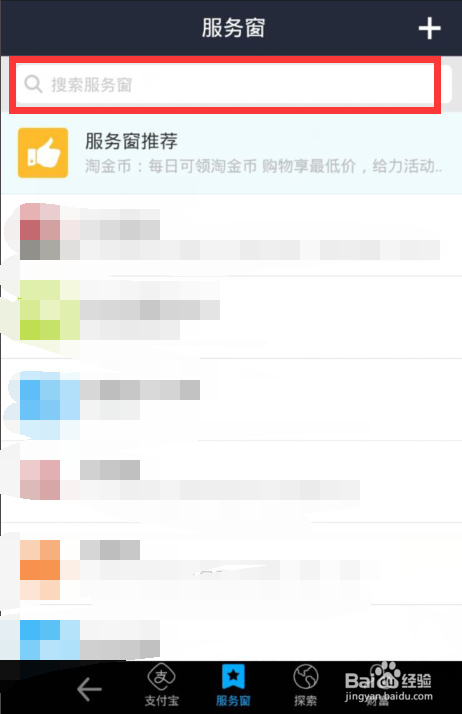Switch to the 支付宝 tab
Viewport: 462px width, 714px height.
point(162,685)
